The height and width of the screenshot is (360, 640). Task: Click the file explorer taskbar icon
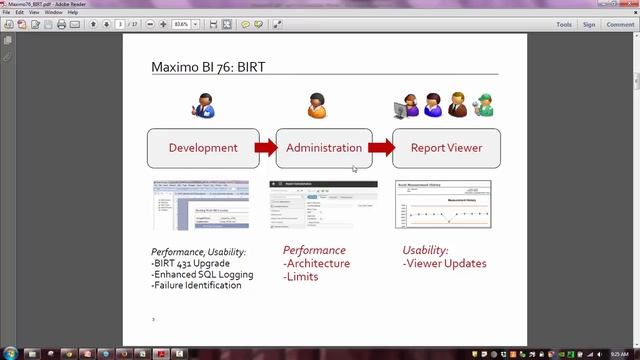pos(32,354)
